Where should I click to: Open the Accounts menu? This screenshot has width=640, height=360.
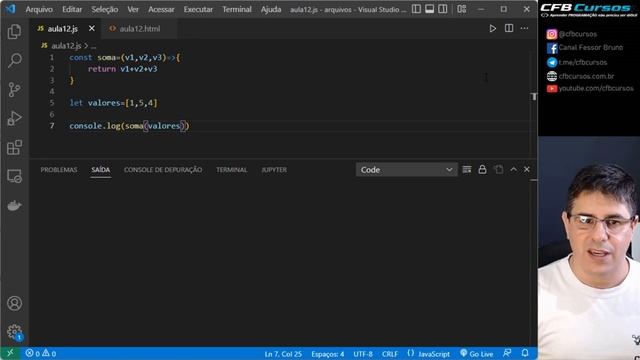pos(14,303)
